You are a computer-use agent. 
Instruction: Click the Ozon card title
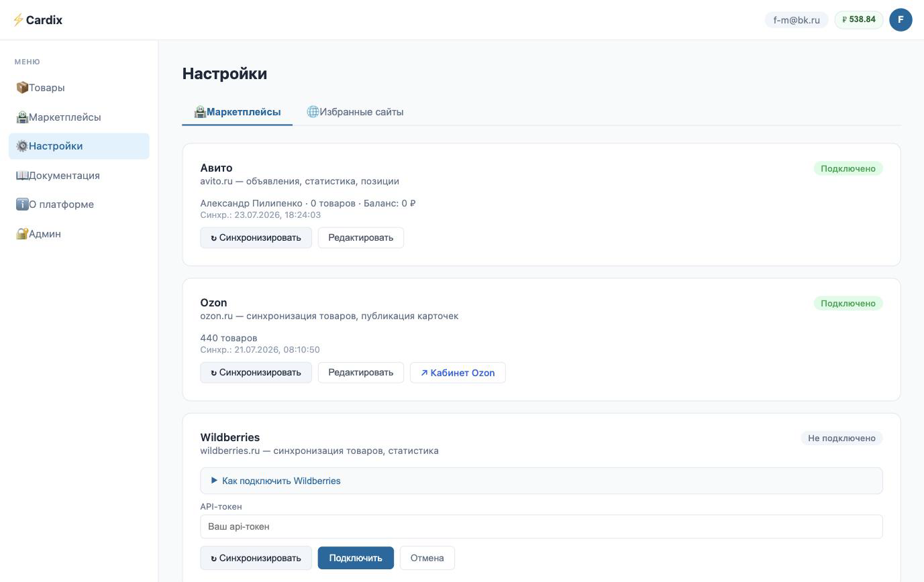click(213, 302)
